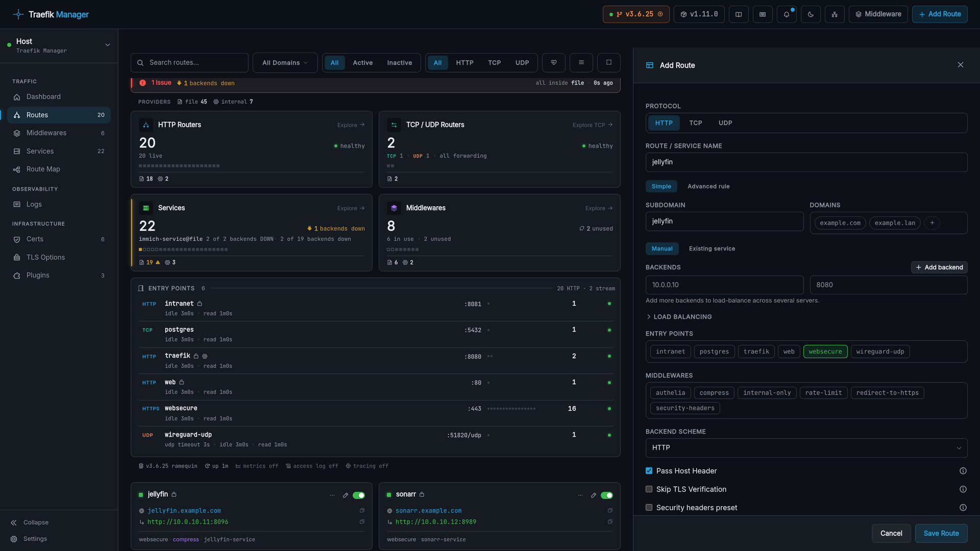The width and height of the screenshot is (980, 551).
Task: Click Add backend button
Action: pyautogui.click(x=939, y=267)
